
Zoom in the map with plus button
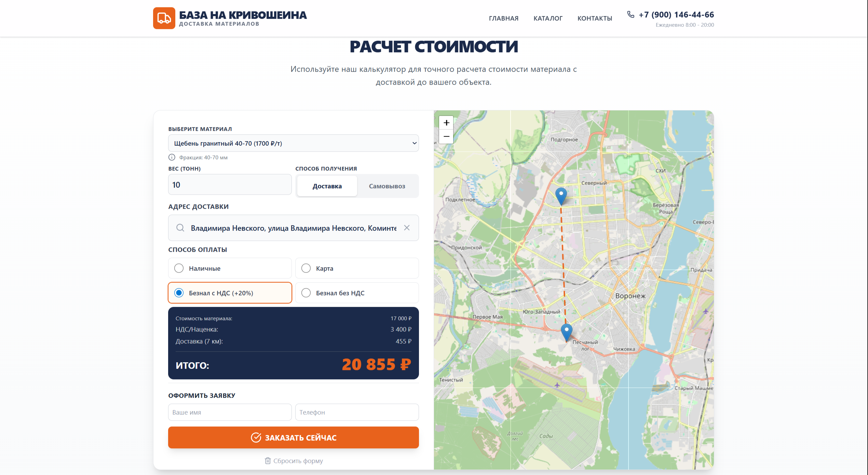coord(446,123)
